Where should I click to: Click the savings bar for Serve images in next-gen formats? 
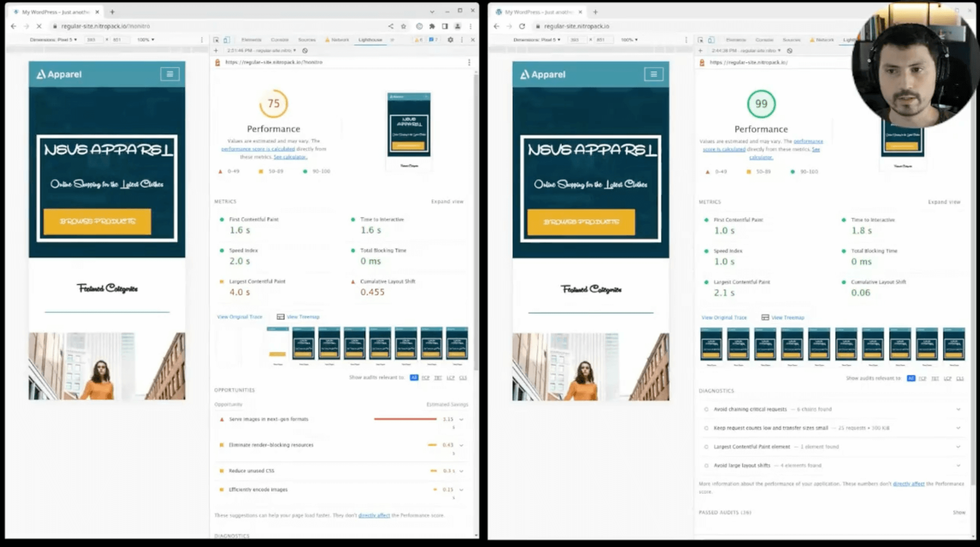pyautogui.click(x=405, y=419)
